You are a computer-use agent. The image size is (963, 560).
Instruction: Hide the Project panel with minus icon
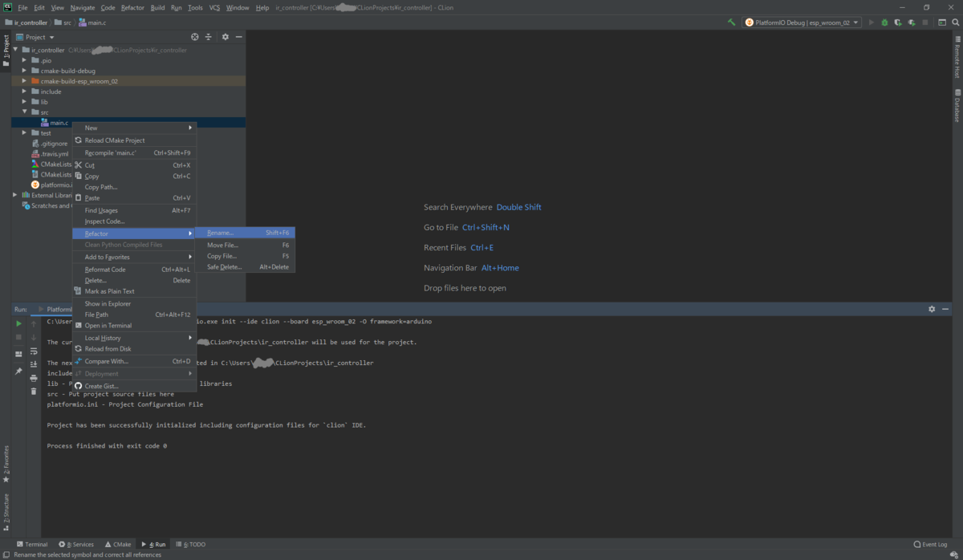(x=238, y=37)
